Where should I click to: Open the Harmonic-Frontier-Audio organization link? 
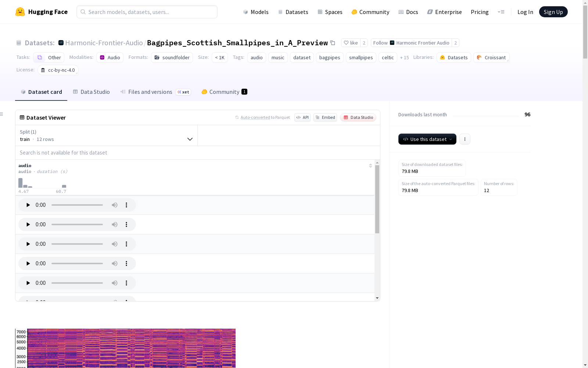click(104, 43)
